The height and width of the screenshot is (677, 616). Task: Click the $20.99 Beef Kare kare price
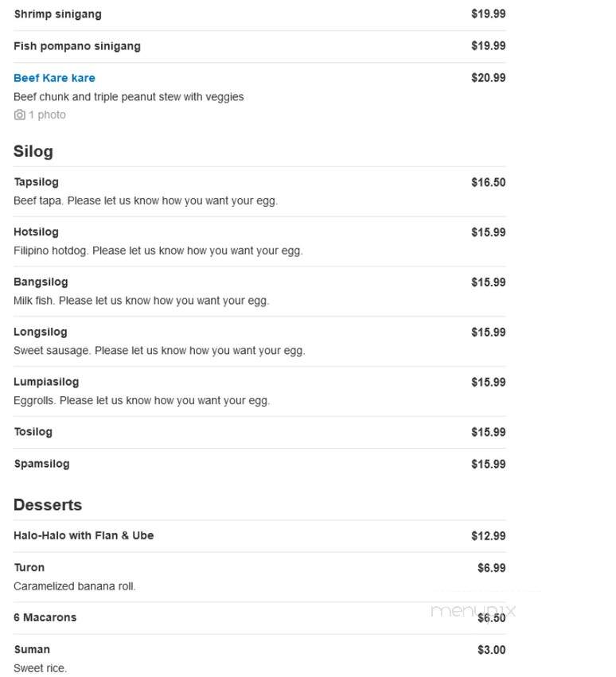(489, 78)
